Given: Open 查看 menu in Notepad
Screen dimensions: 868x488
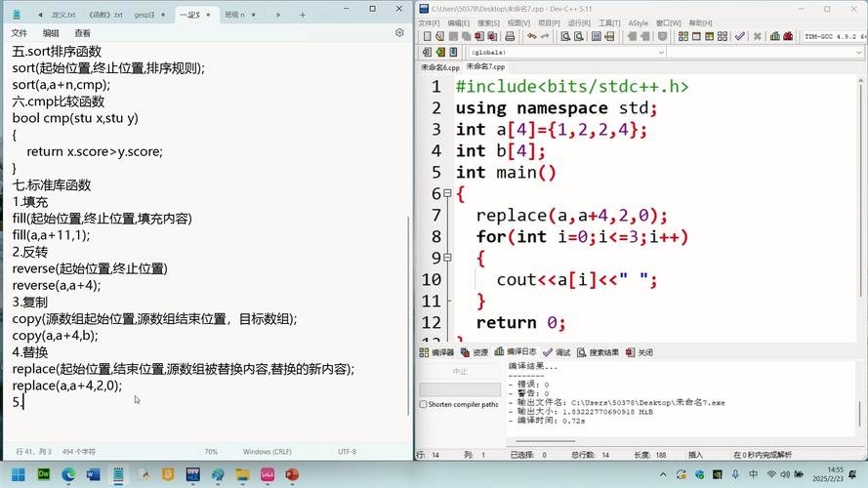Looking at the screenshot, I should (x=82, y=33).
